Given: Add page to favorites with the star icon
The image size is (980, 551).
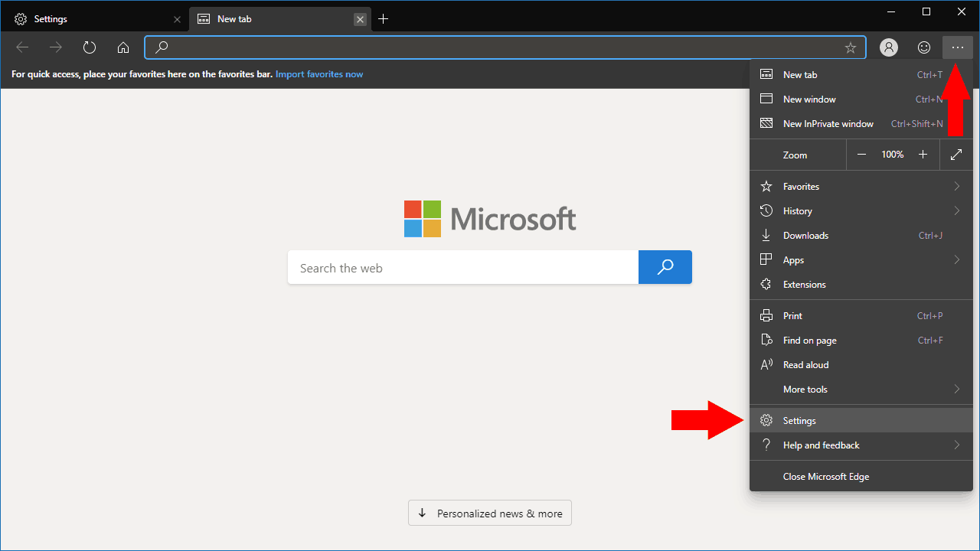Looking at the screenshot, I should (851, 47).
